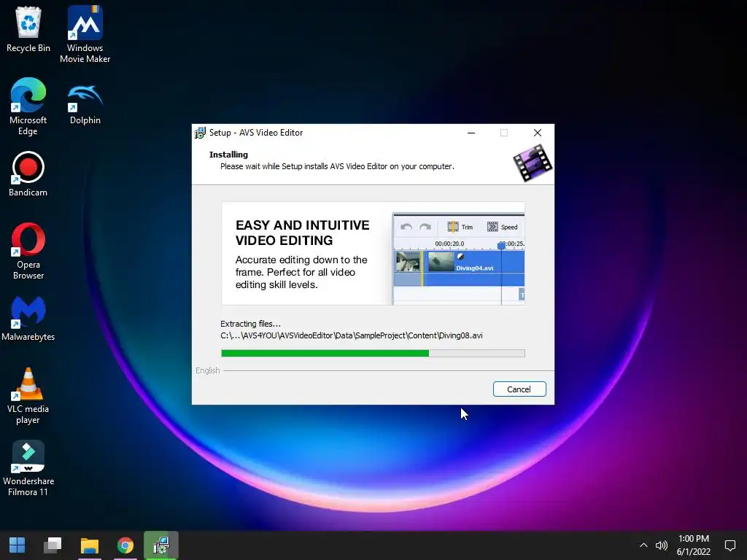This screenshot has width=747, height=560.
Task: Click the setup icon in title bar
Action: pyautogui.click(x=200, y=133)
